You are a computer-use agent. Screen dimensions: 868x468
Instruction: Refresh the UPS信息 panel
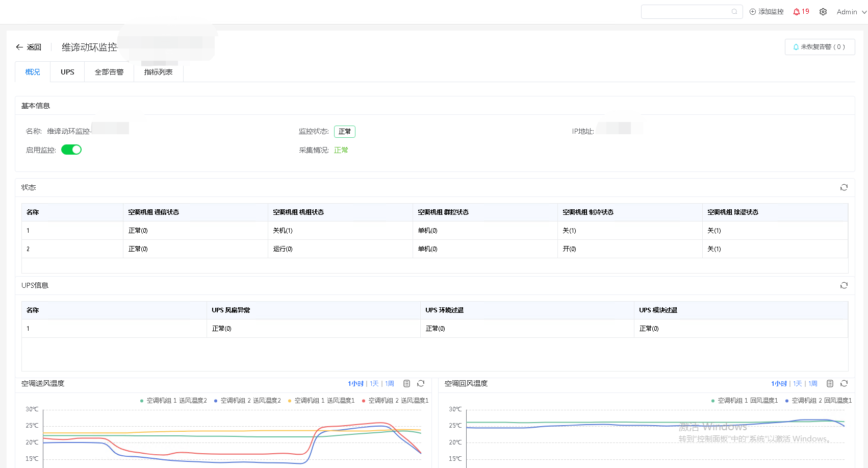click(844, 285)
